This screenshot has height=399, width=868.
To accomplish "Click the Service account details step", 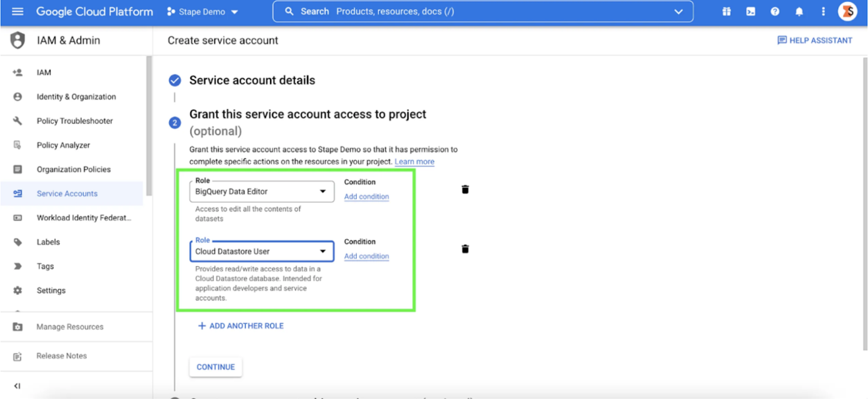I will click(x=252, y=80).
